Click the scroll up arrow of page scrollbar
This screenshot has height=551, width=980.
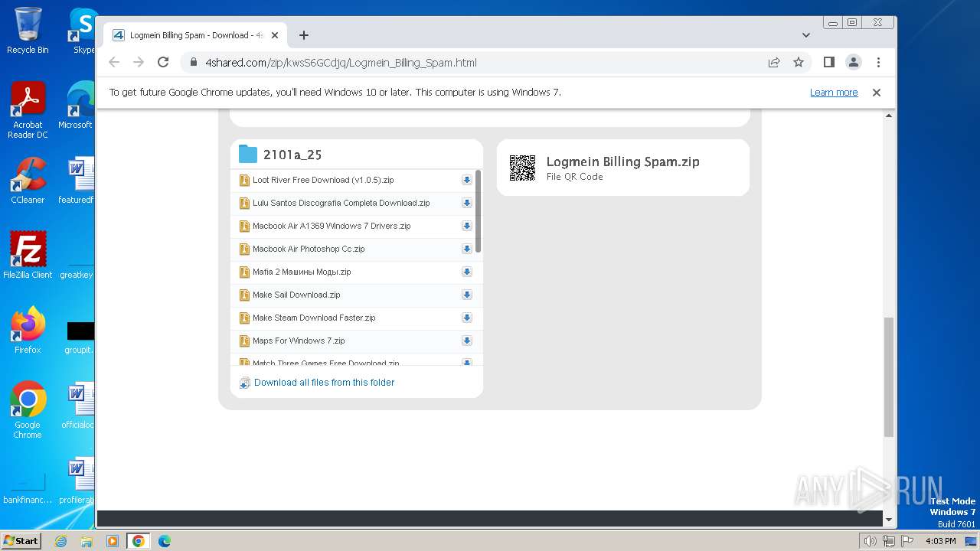pyautogui.click(x=889, y=116)
